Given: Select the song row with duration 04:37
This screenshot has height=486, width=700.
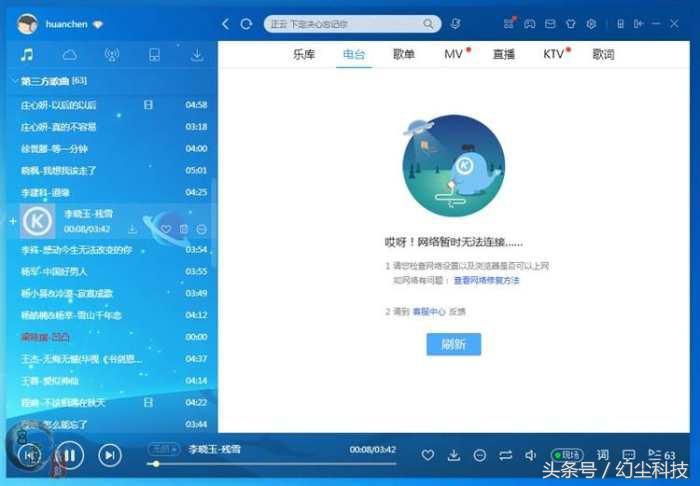Looking at the screenshot, I should click(x=112, y=359).
